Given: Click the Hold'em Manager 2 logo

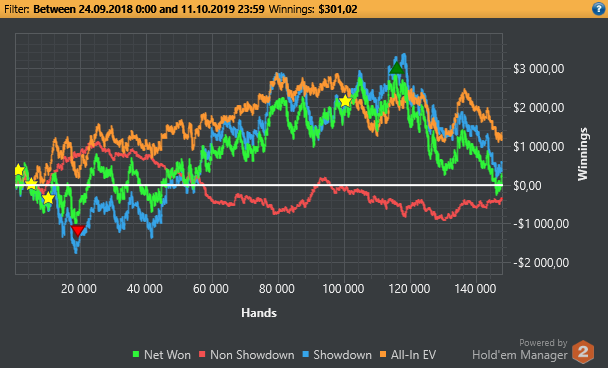Looking at the screenshot, I should (583, 352).
